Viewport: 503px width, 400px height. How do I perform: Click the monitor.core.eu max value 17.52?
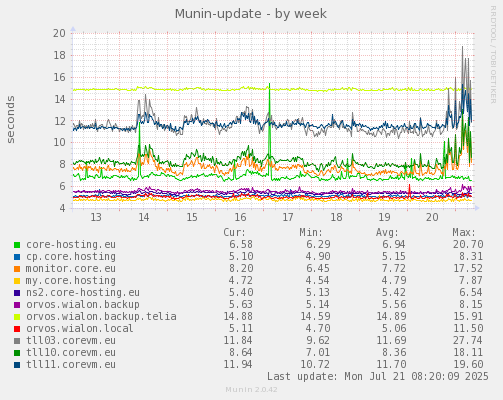[x=468, y=269]
